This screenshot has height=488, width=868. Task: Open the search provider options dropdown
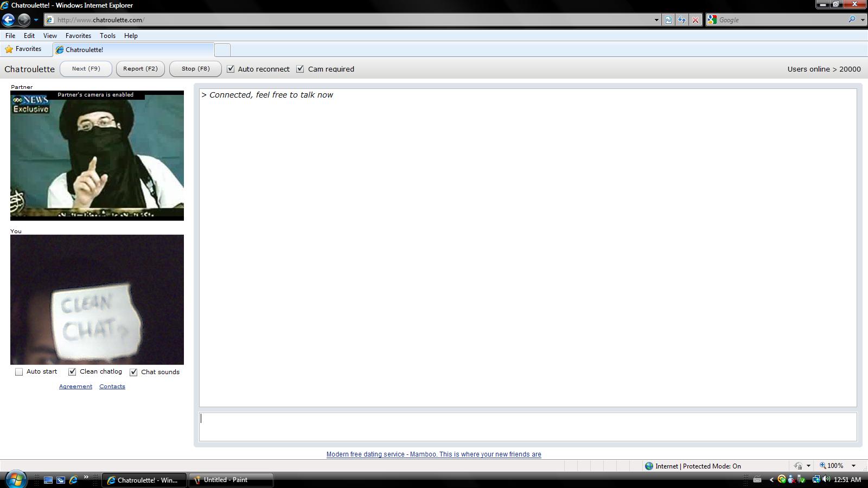[863, 20]
